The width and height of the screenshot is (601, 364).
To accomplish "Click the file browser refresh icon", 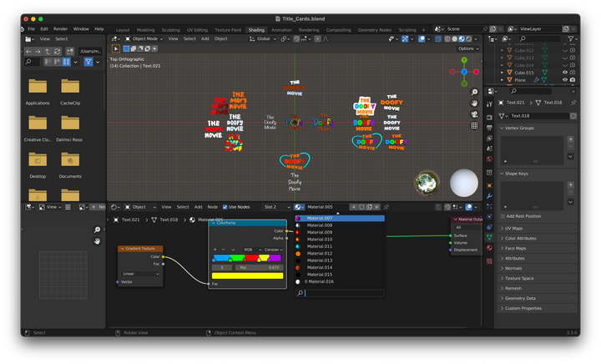I will click(57, 51).
